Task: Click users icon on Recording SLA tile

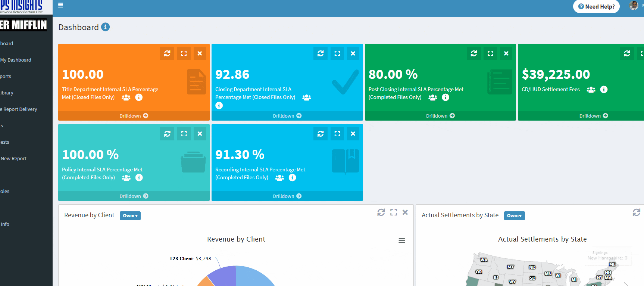Action: click(x=279, y=178)
